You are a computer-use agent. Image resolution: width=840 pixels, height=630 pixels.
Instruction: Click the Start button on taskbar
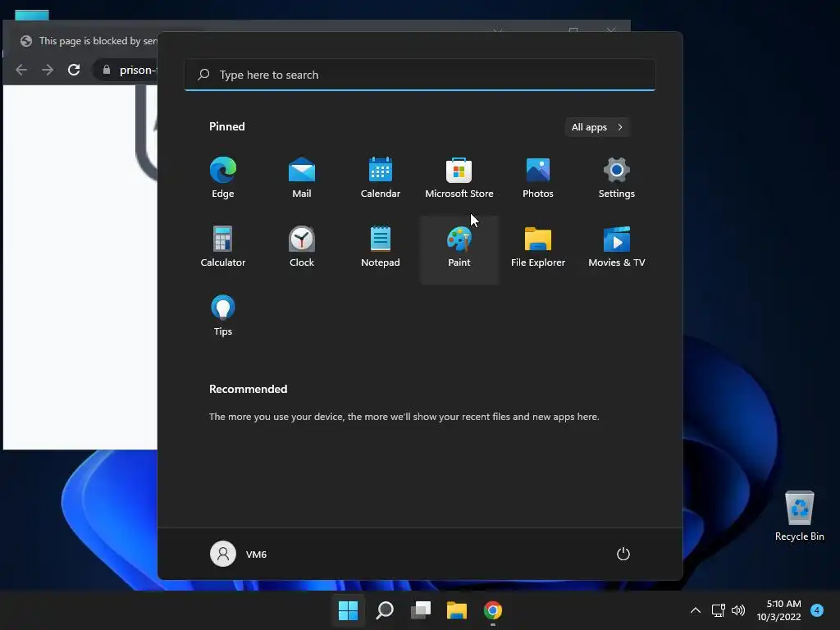click(x=348, y=610)
